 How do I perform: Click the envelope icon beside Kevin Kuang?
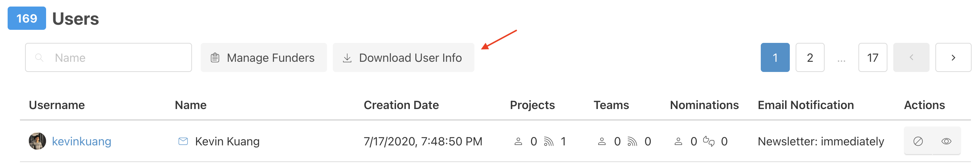183,141
